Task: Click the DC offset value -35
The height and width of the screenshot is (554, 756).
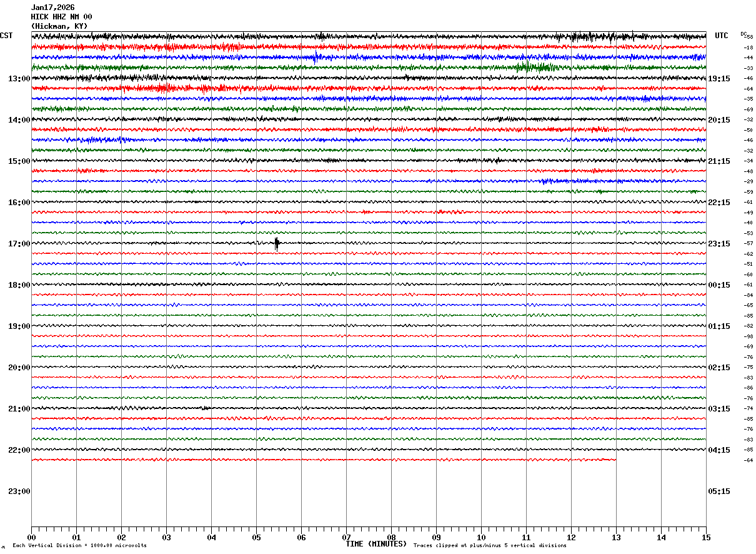Action: click(749, 99)
